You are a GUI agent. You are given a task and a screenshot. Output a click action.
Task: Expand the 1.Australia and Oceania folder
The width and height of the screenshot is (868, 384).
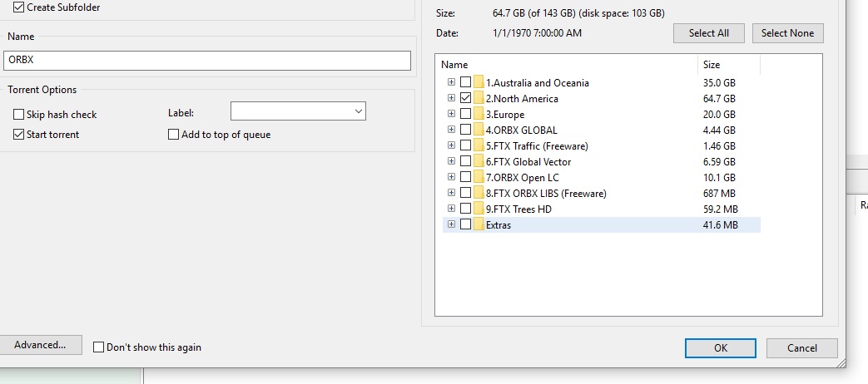click(x=451, y=81)
